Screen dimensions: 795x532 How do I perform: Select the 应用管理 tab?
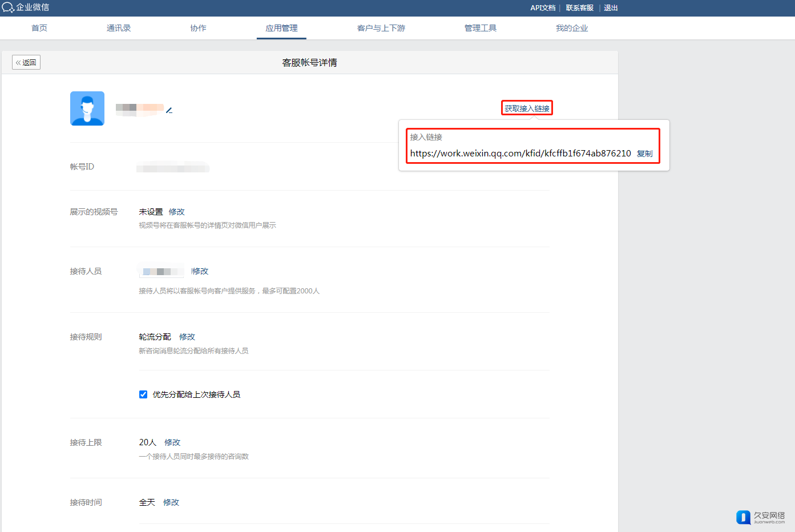(281, 28)
